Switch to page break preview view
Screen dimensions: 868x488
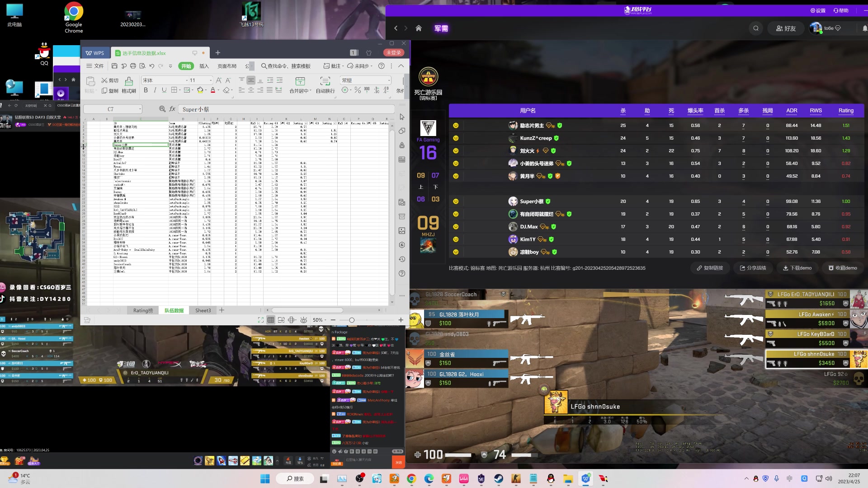pyautogui.click(x=281, y=320)
